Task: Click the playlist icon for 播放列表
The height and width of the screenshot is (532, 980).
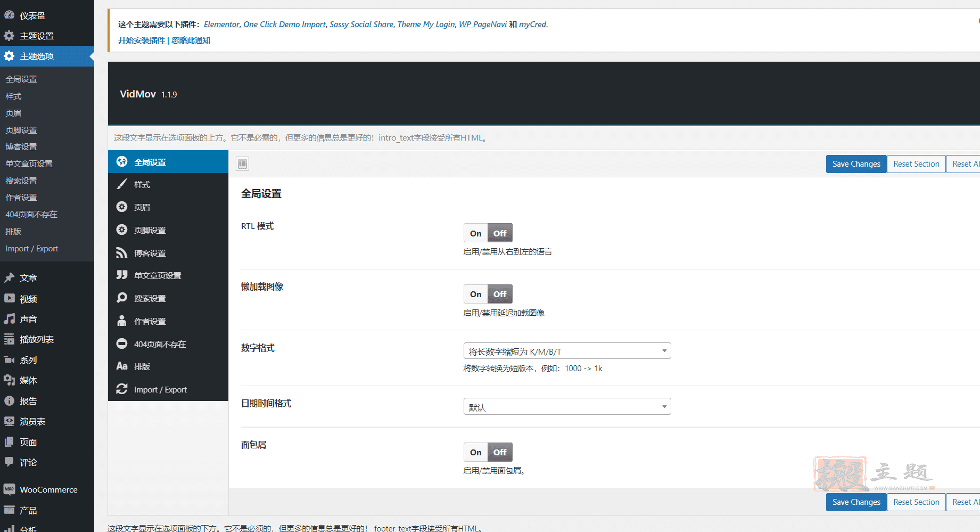Action: pos(9,339)
